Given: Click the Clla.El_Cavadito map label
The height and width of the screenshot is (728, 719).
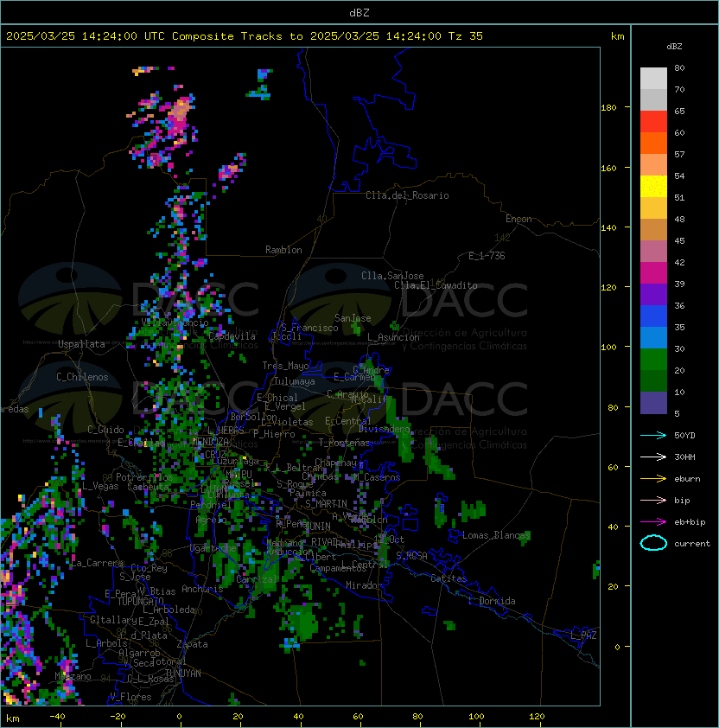Looking at the screenshot, I should (x=436, y=285).
